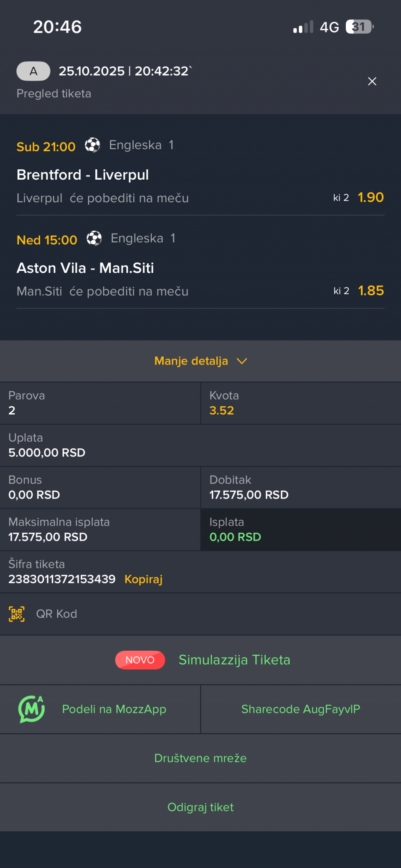Collapse details with Manje detalja chevron
This screenshot has height=868, width=401.
tap(242, 361)
